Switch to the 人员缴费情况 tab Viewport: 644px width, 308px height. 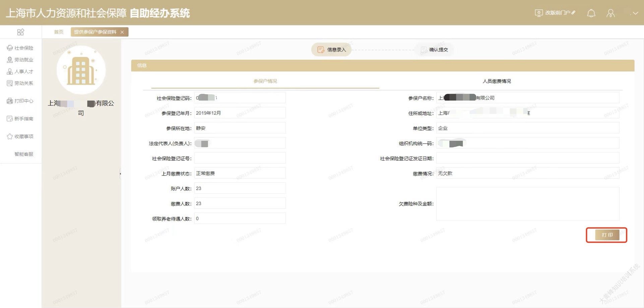pos(497,81)
